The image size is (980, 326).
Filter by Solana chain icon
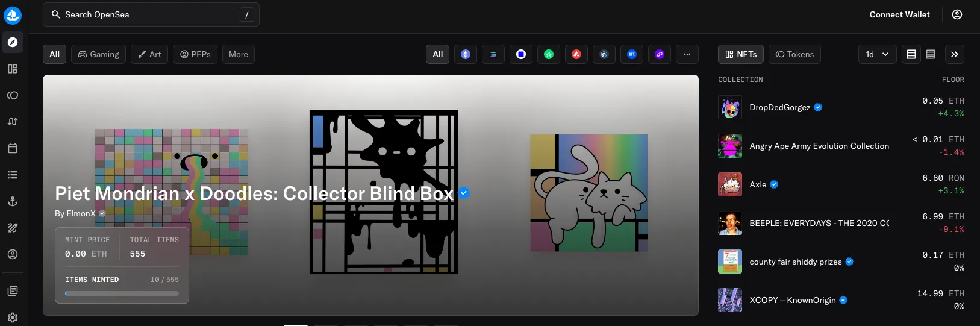click(x=493, y=54)
